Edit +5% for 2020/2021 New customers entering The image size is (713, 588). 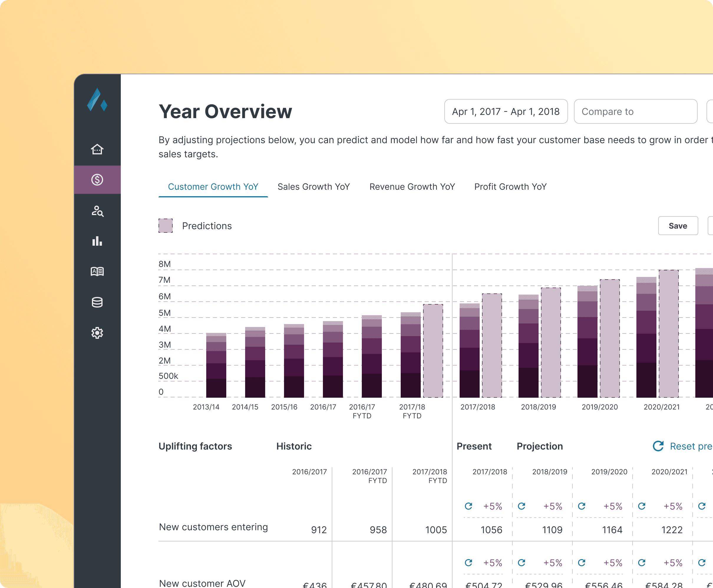[x=673, y=506]
